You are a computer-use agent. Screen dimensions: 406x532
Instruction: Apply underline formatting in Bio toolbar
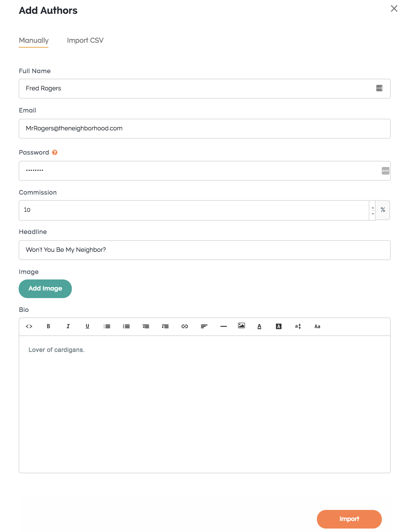pos(87,326)
